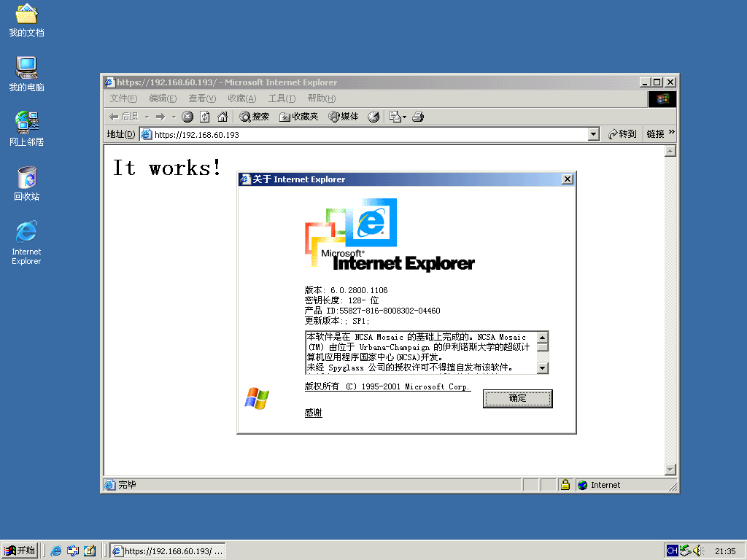This screenshot has height=560, width=747.
Task: Click the license text scrollbar thumb
Action: pos(542,347)
